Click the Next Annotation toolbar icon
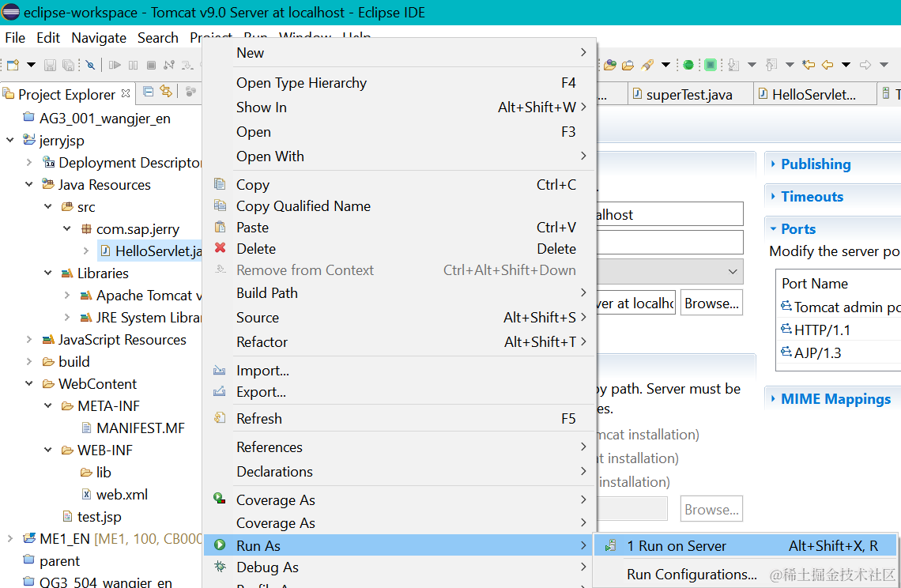 tap(733, 65)
